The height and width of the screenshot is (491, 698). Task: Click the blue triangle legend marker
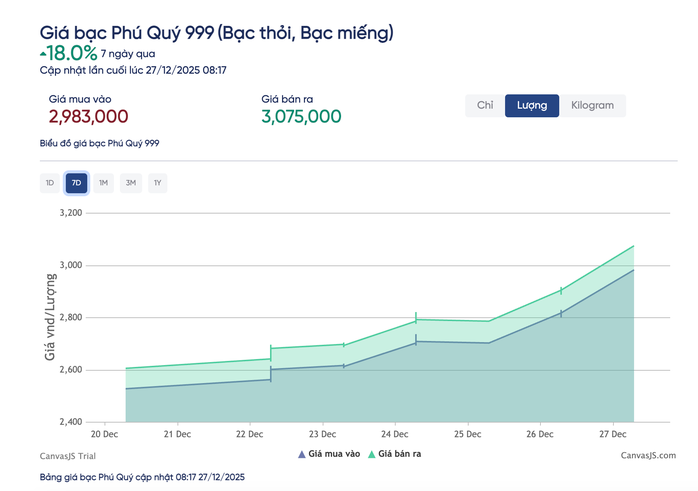point(302,454)
